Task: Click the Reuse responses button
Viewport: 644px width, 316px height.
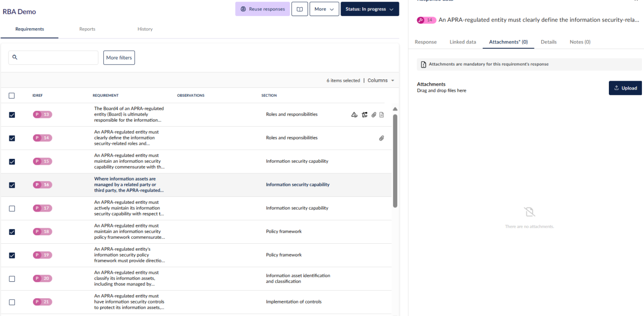Action: pyautogui.click(x=263, y=9)
